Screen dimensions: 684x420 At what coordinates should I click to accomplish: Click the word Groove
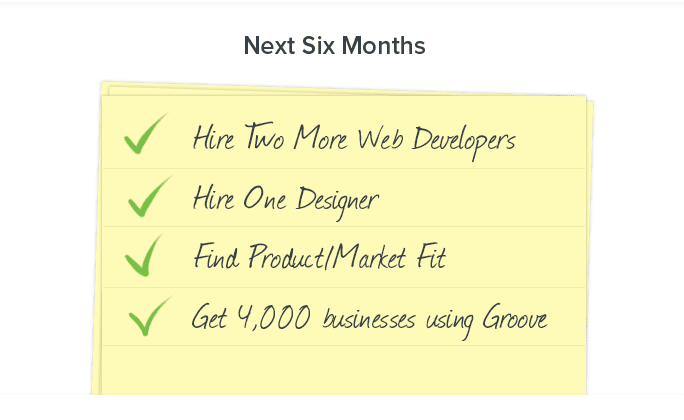pyautogui.click(x=516, y=319)
